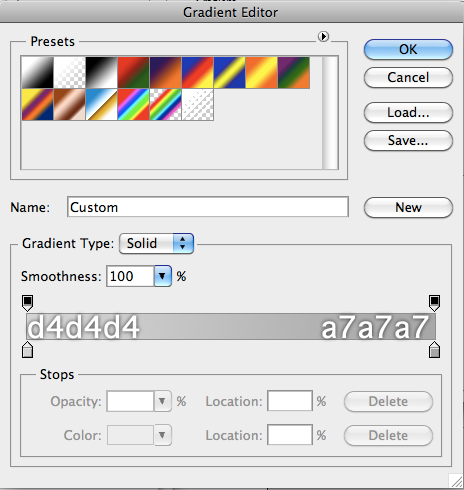The image size is (464, 490).
Task: Click the gradient preview bar
Action: pyautogui.click(x=231, y=327)
